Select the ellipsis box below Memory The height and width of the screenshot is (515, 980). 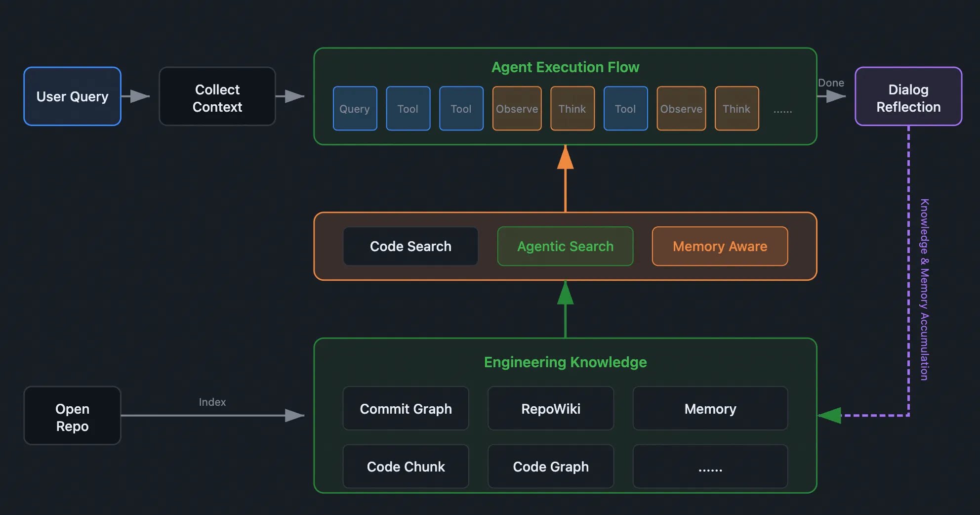(x=710, y=467)
